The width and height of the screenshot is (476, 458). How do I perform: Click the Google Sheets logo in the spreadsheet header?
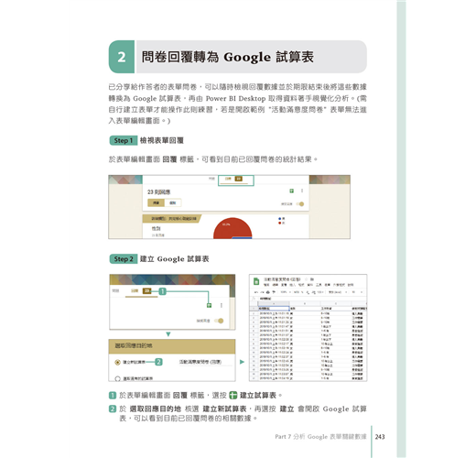pos(256,281)
